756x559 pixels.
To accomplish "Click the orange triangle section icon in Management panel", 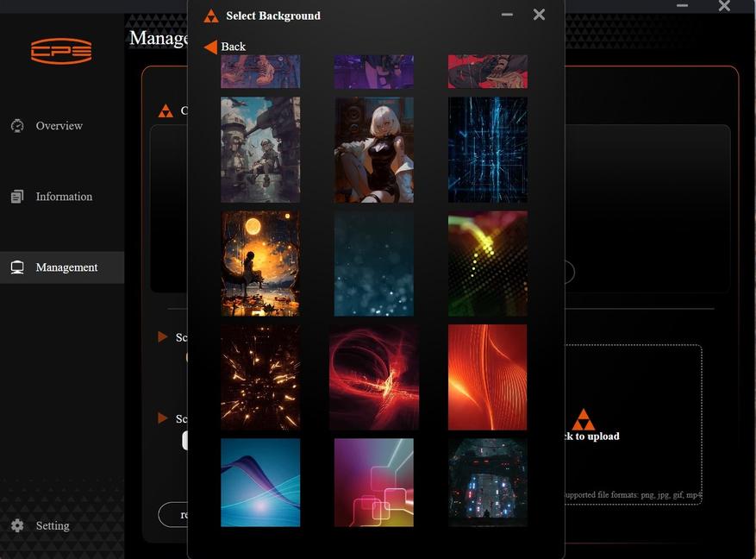I will [166, 111].
